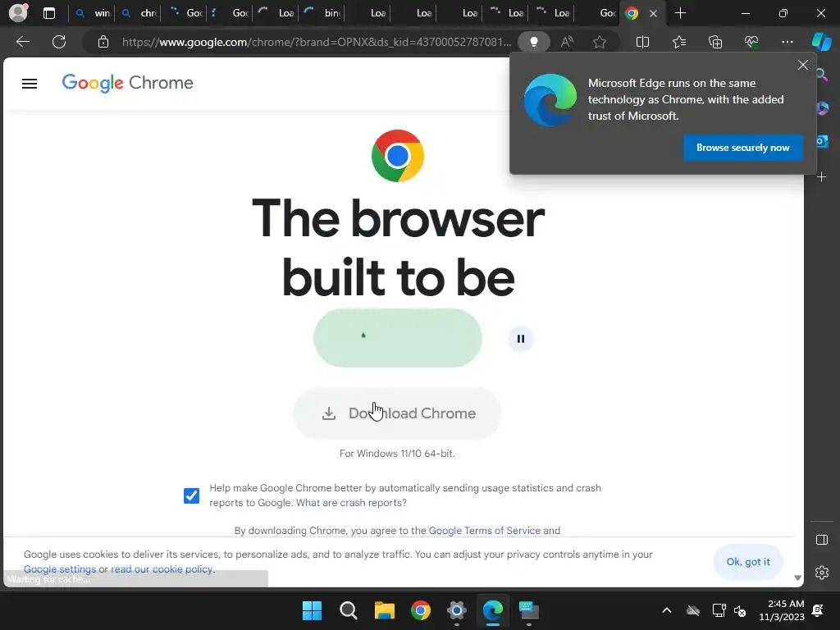
Task: Switch to the 'win' search tab
Action: 92,13
